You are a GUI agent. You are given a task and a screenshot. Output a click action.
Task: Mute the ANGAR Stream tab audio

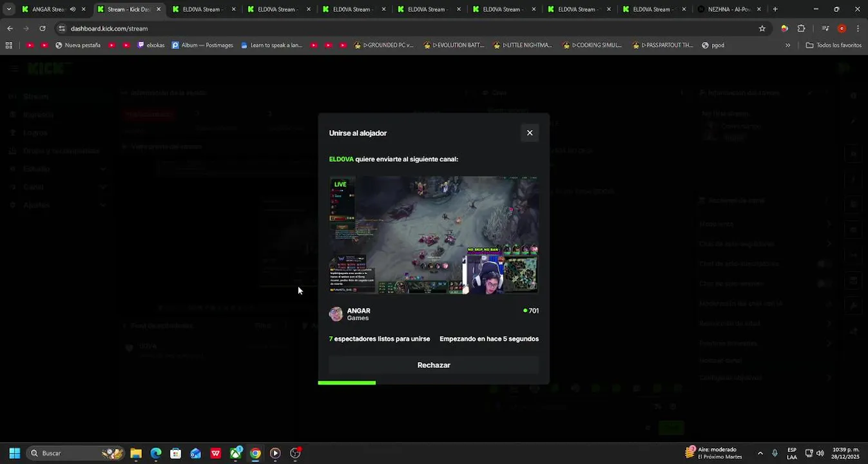pos(72,9)
